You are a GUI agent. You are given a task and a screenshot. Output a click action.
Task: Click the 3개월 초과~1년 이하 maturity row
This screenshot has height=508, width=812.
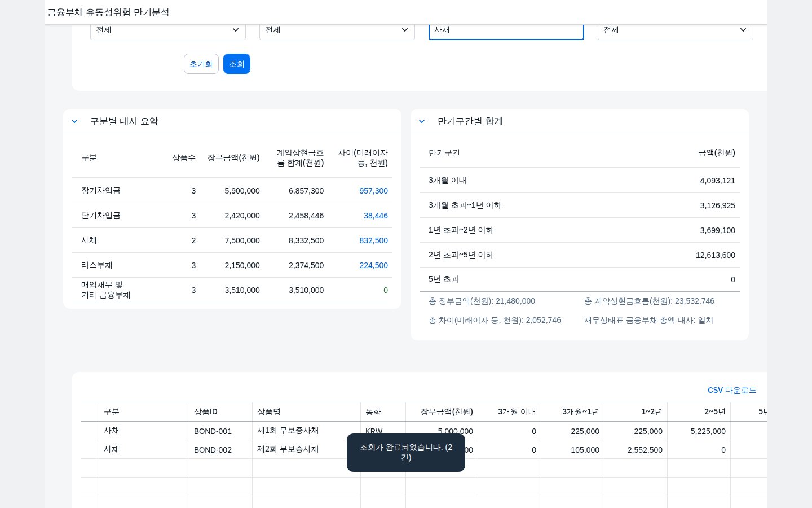580,205
